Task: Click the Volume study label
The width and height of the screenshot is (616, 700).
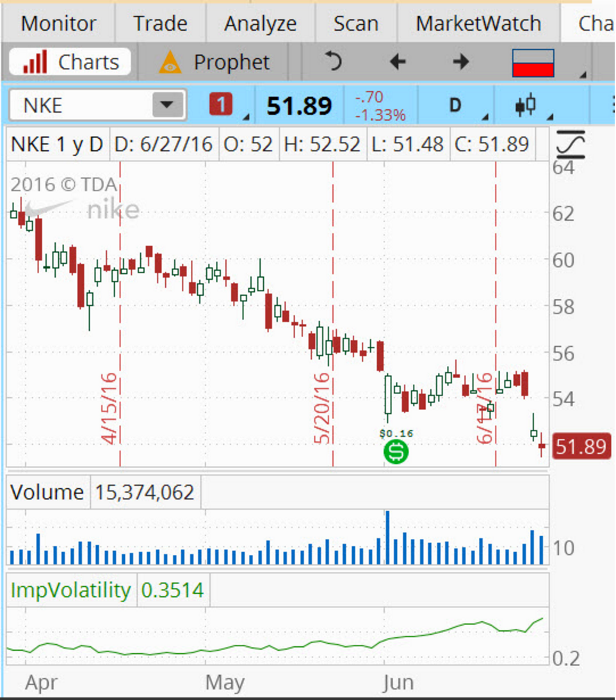Action: click(47, 493)
